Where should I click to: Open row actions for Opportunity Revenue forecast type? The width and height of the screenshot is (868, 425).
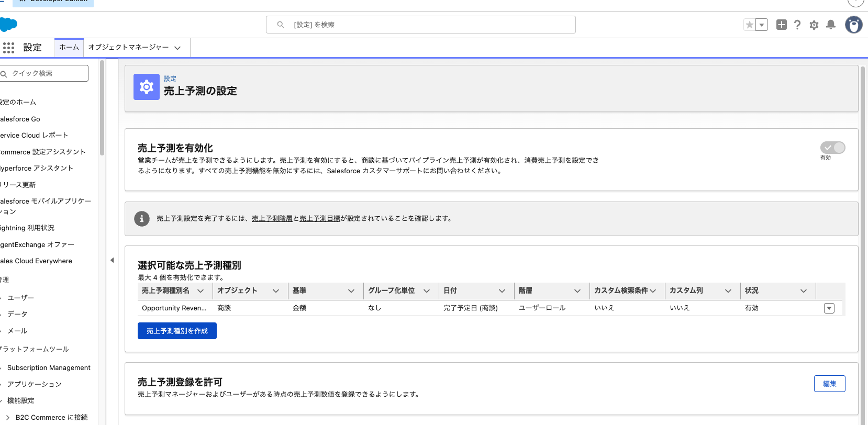(x=829, y=308)
